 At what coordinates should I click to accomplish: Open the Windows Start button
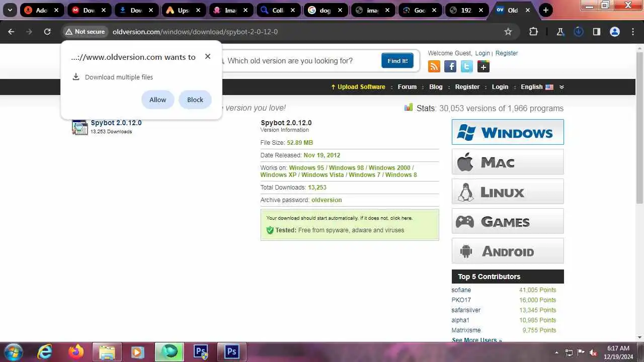tap(13, 352)
